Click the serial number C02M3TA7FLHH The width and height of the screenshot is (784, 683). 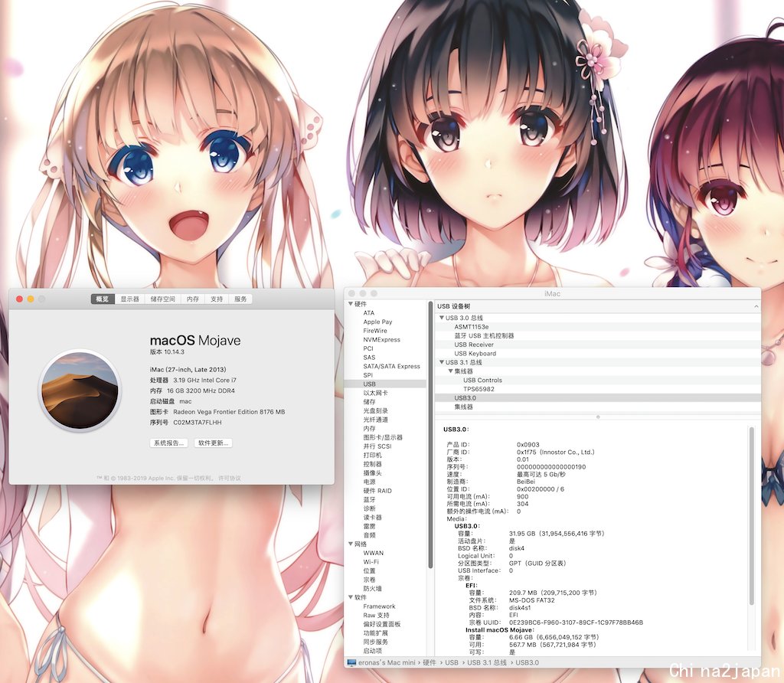(x=197, y=423)
